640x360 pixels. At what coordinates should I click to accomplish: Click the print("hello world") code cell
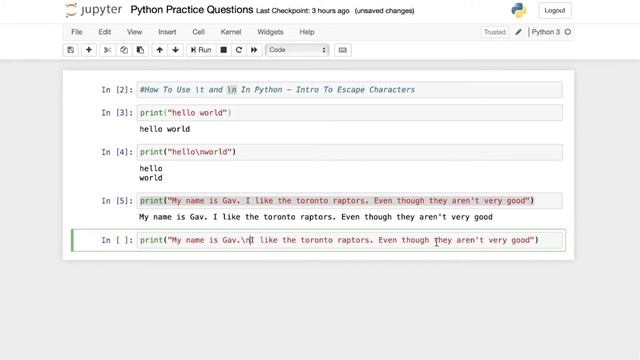[x=349, y=113]
